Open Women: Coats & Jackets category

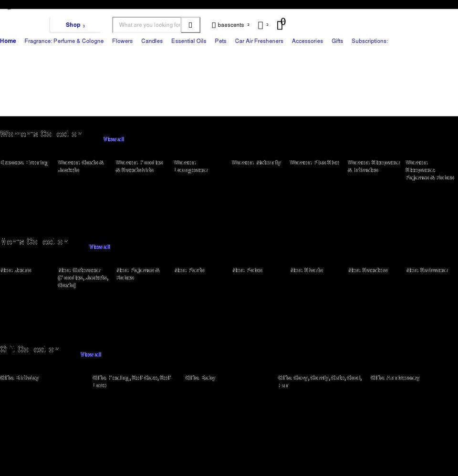pos(81,166)
